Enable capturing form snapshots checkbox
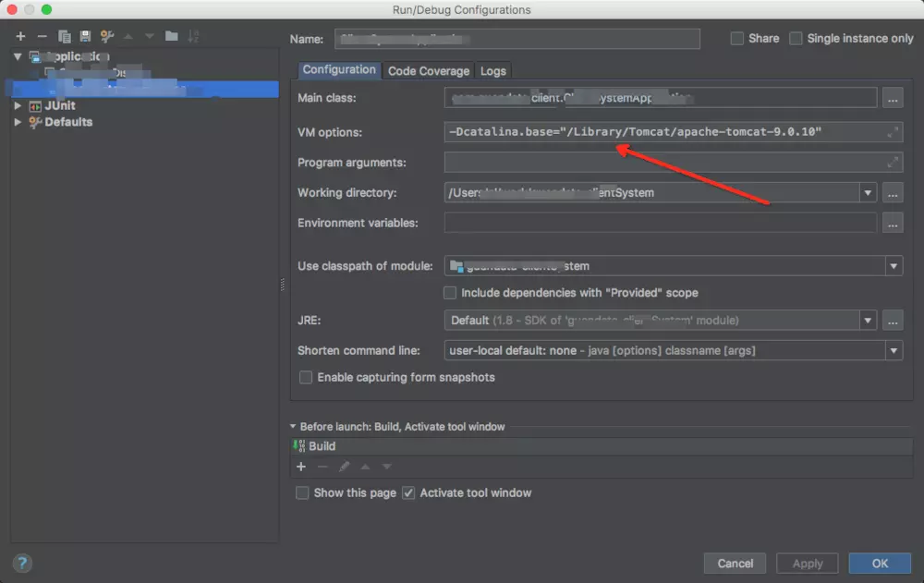 306,377
